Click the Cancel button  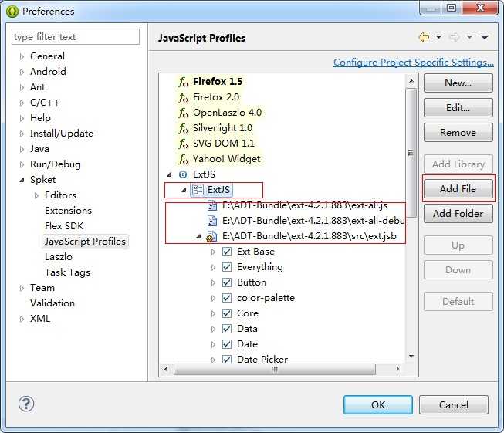pos(454,404)
